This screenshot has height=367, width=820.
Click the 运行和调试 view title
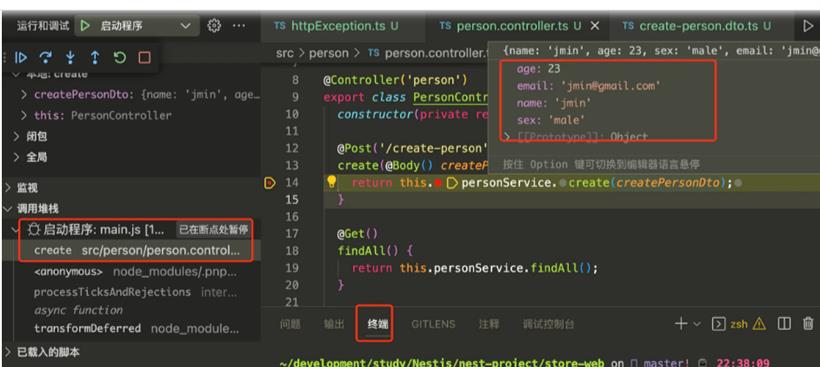pos(42,26)
